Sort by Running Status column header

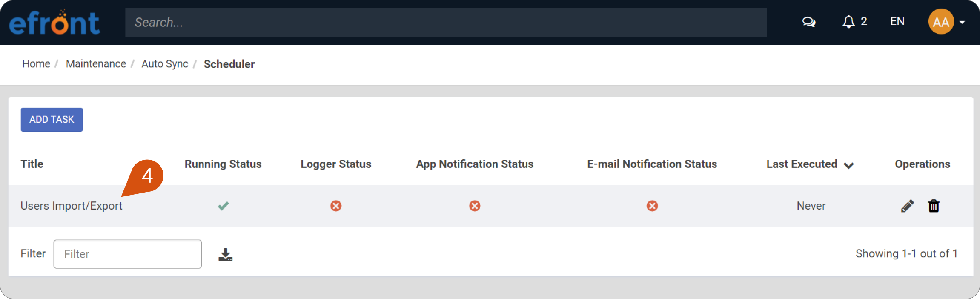point(223,164)
